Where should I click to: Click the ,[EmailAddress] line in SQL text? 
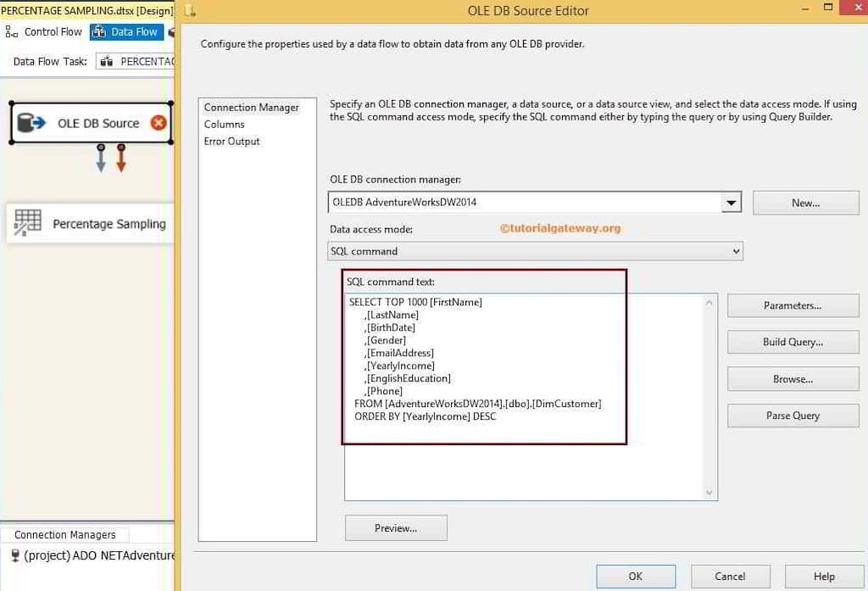click(x=399, y=354)
